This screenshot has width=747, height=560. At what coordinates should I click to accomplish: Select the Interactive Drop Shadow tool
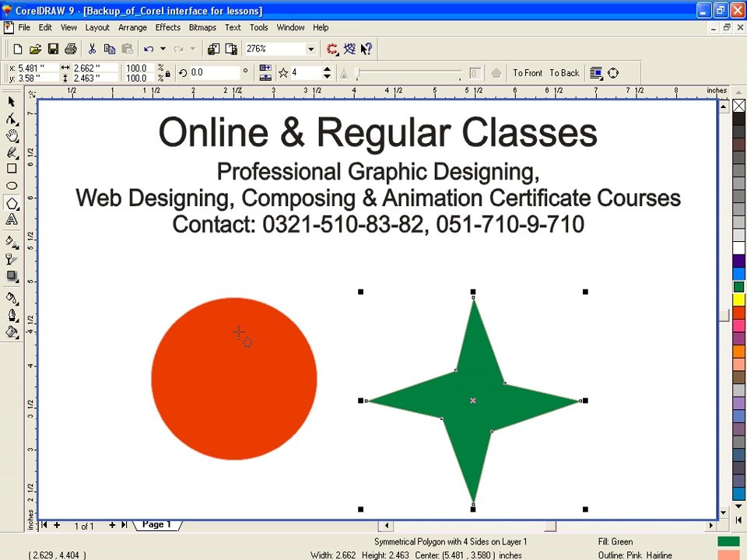(x=12, y=276)
